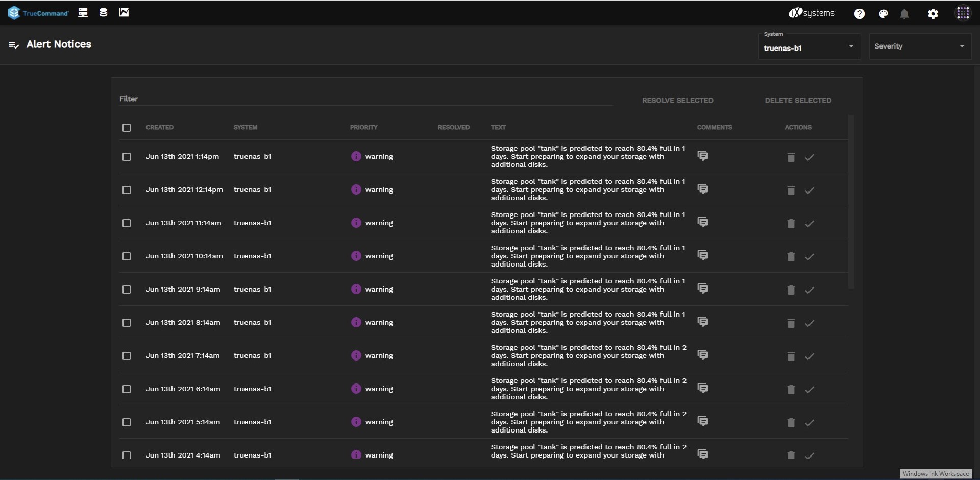Sort alerts by the CREATED column
Screen dimensions: 980x480
pos(160,127)
